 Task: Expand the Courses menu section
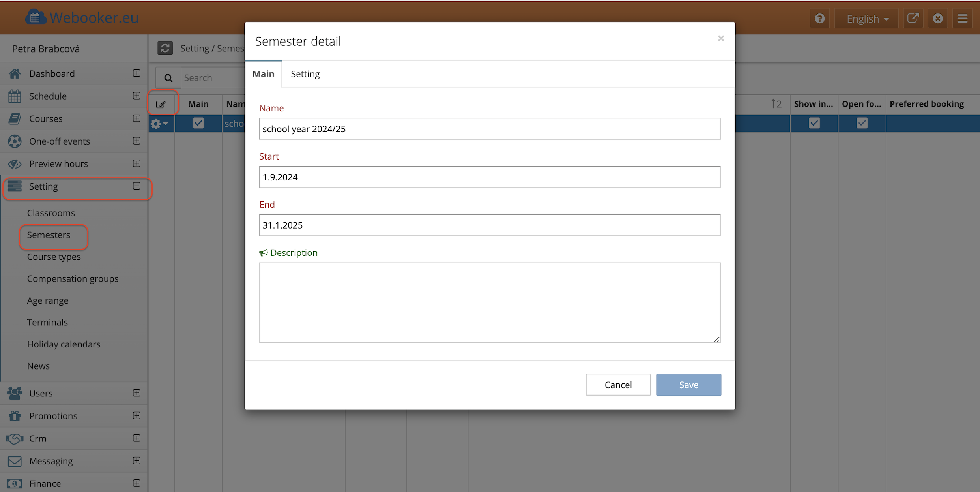click(x=137, y=118)
